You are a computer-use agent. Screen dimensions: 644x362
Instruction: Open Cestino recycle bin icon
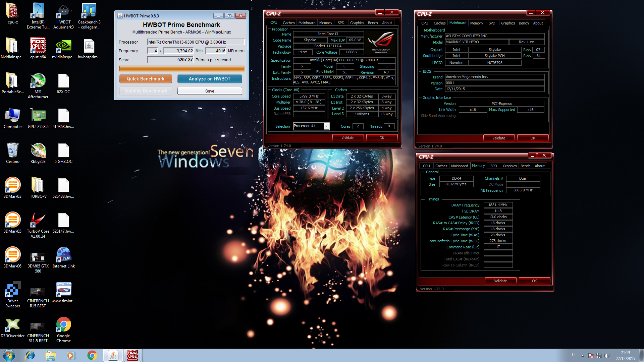pos(12,153)
